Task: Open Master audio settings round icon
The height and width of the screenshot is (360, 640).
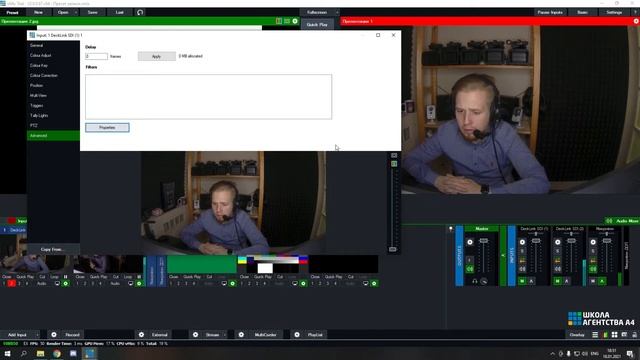Action: [470, 242]
